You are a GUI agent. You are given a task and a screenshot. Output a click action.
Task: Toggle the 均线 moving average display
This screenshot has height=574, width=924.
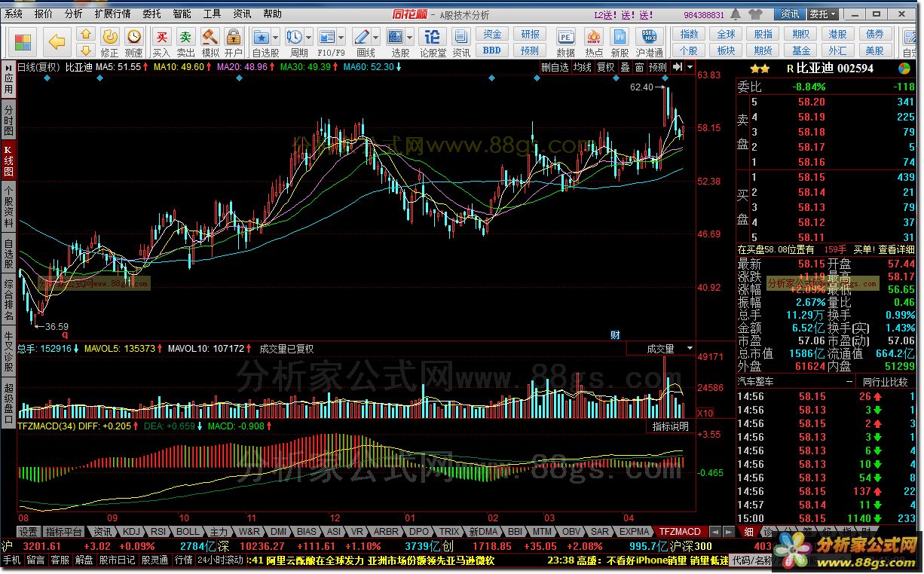(x=582, y=67)
